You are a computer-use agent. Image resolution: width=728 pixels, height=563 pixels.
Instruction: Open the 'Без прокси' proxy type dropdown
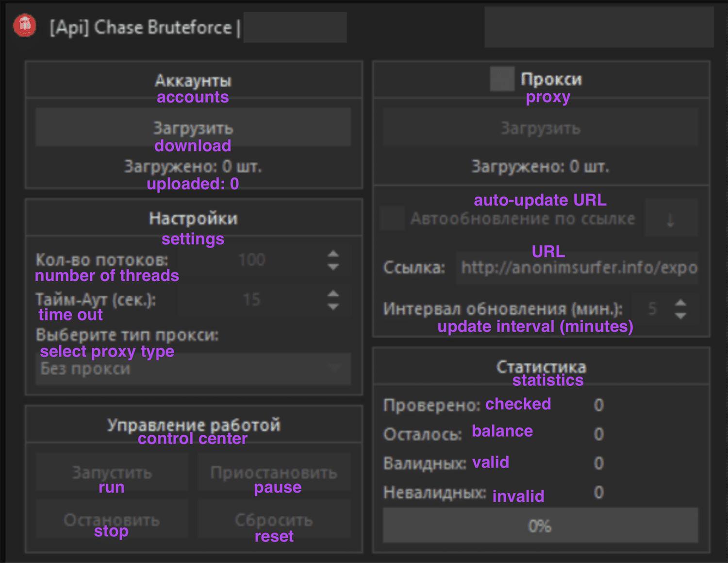point(193,369)
